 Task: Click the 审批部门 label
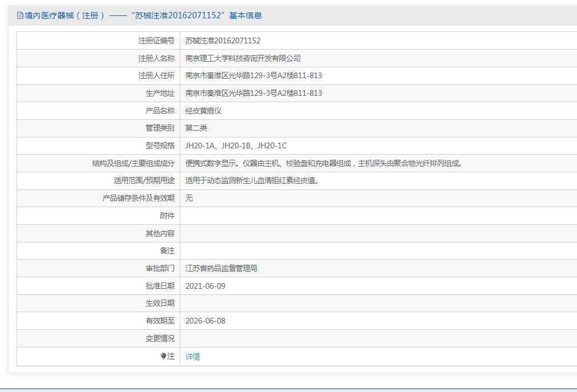(160, 268)
